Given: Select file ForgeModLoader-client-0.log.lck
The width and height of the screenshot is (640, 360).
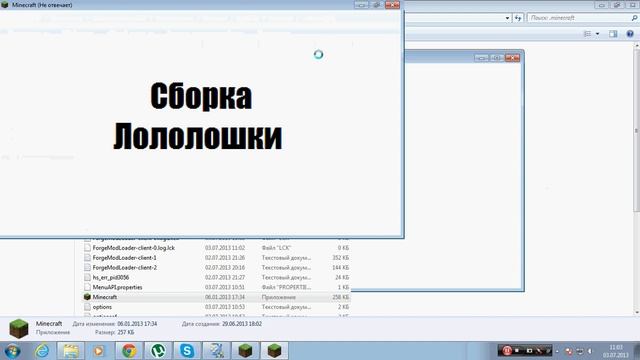Looking at the screenshot, I should coord(133,248).
